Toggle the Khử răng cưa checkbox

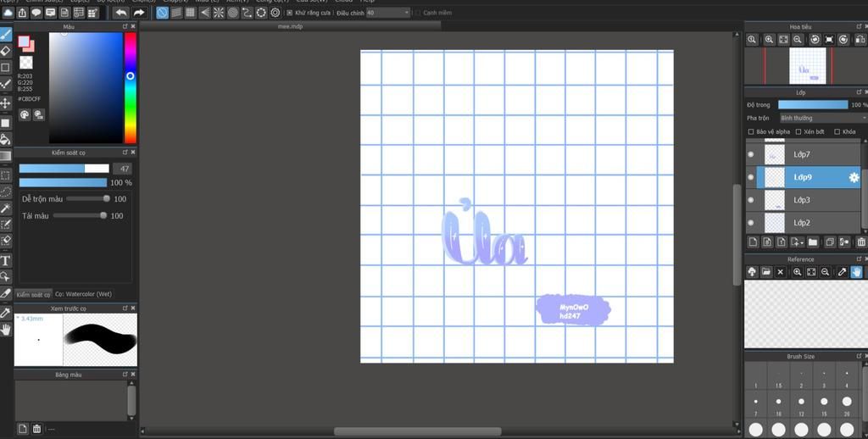click(290, 12)
